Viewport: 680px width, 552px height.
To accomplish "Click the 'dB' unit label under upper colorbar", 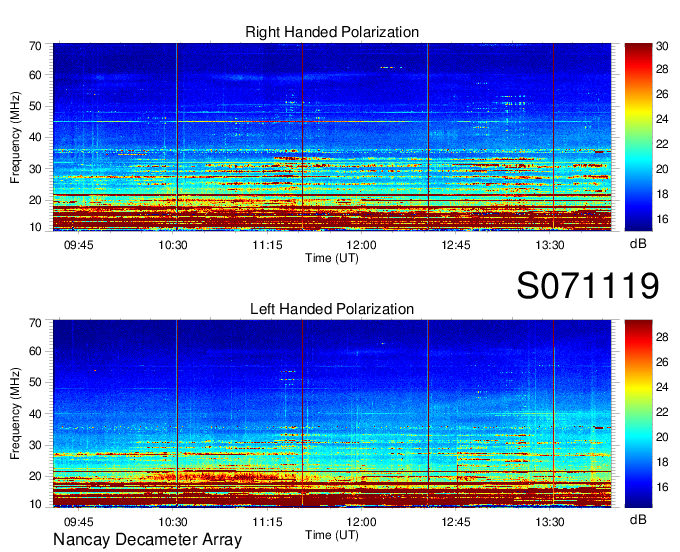I will pyautogui.click(x=638, y=244).
